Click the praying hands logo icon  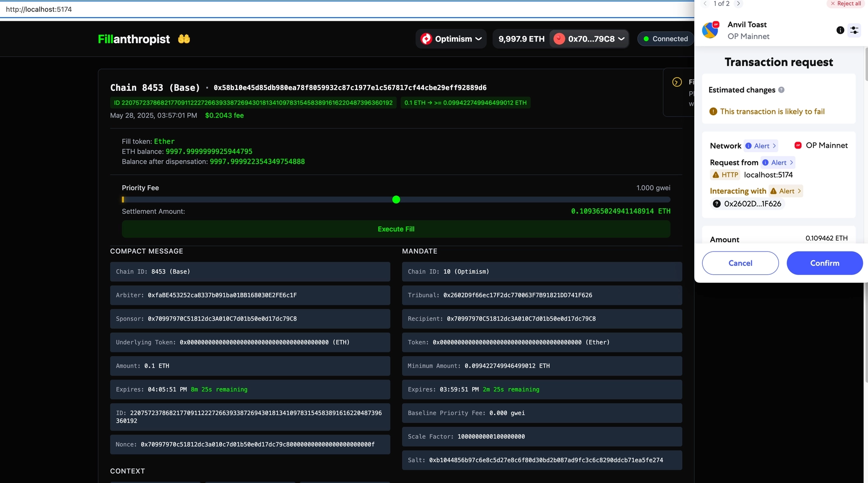coord(184,39)
